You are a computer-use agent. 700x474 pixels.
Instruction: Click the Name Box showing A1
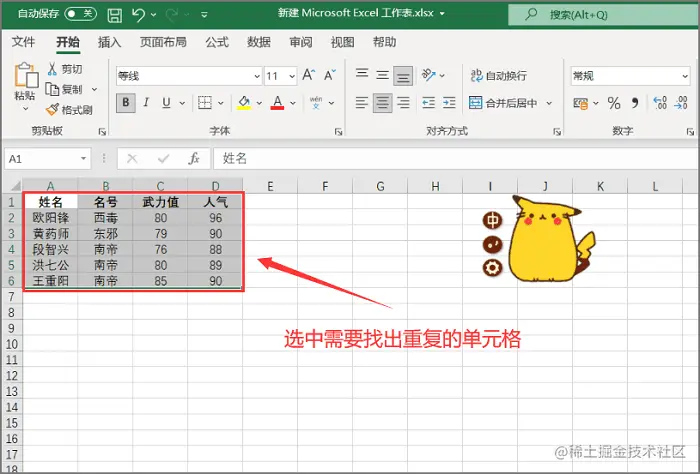[48, 158]
